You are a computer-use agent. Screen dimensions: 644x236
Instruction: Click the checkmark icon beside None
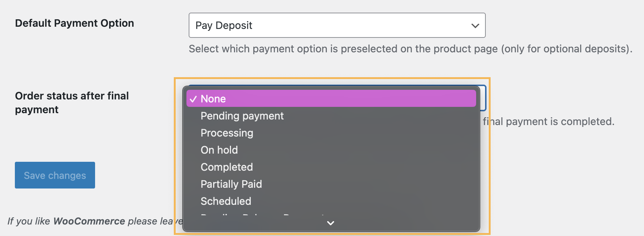(x=193, y=99)
